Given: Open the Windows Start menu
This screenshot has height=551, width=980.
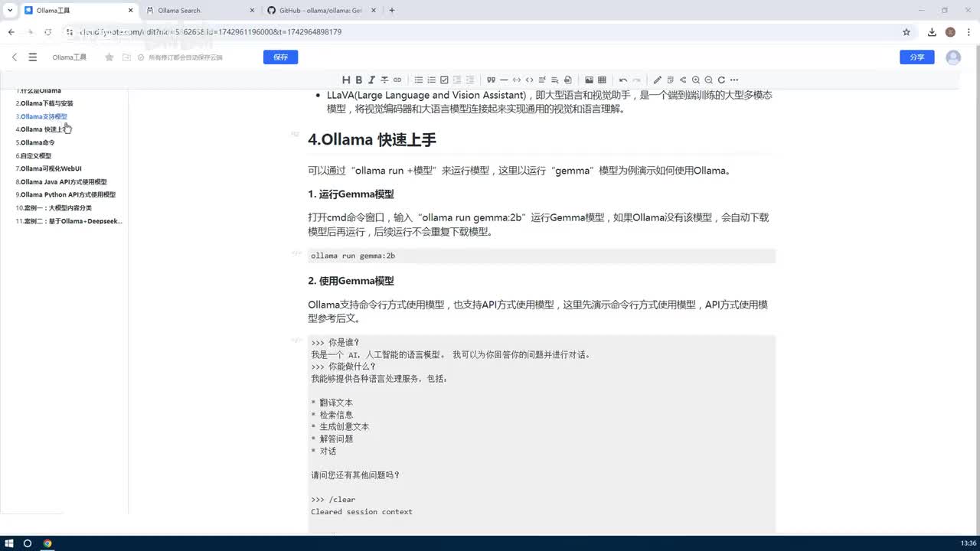Looking at the screenshot, I should click(x=8, y=543).
